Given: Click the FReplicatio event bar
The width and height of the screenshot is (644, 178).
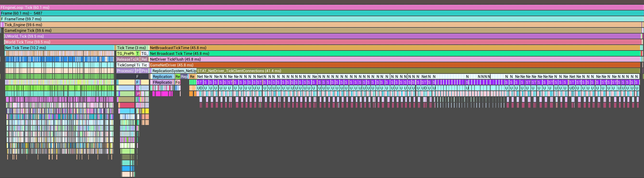Looking at the screenshot, I should [x=162, y=82].
